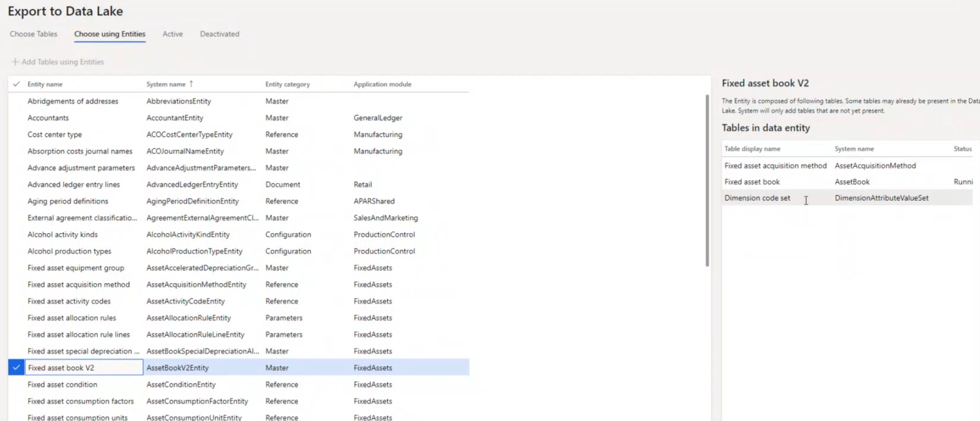Open the Choose Tables tab
Viewport: 980px width, 421px height.
pos(33,34)
